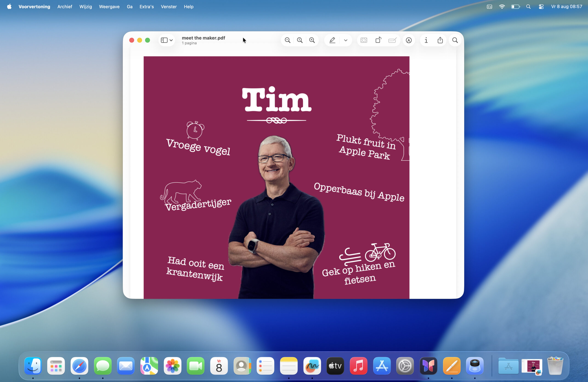Image resolution: width=588 pixels, height=382 pixels.
Task: Expand the highlight color options chevron
Action: [x=346, y=40]
